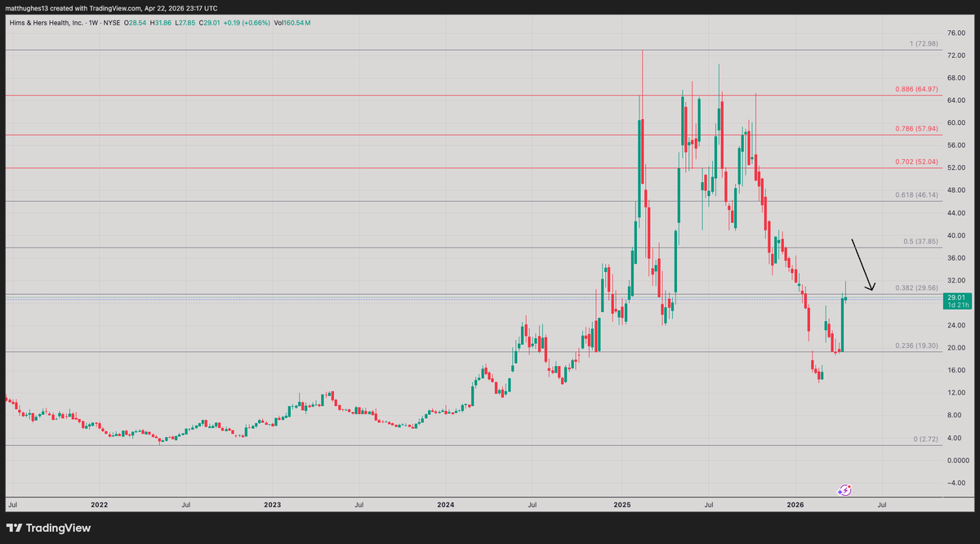This screenshot has width=980, height=544.
Task: Click the purple lightning event icon on timeline
Action: click(x=845, y=490)
